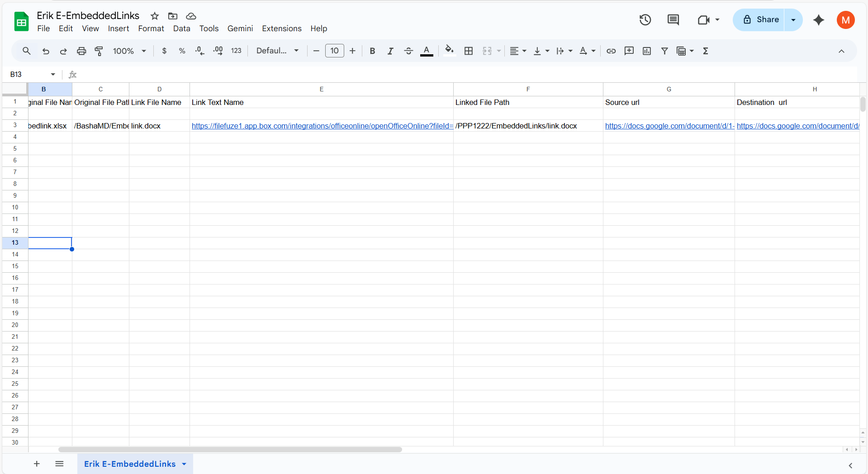
Task: Open the functions menu
Action: pyautogui.click(x=706, y=51)
